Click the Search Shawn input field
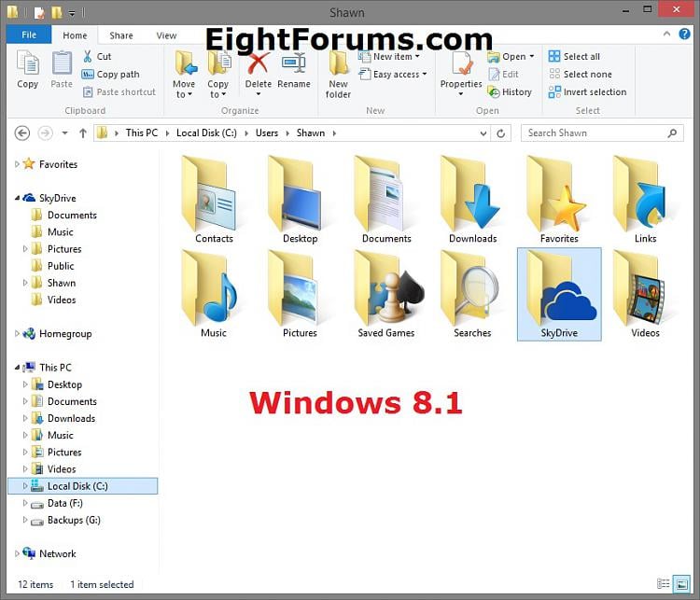This screenshot has width=700, height=600. pyautogui.click(x=602, y=133)
